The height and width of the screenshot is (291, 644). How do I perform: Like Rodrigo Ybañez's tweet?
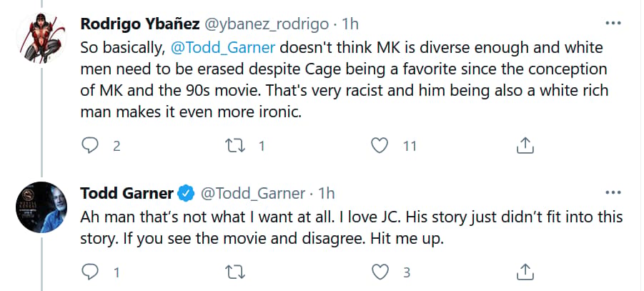tap(380, 146)
